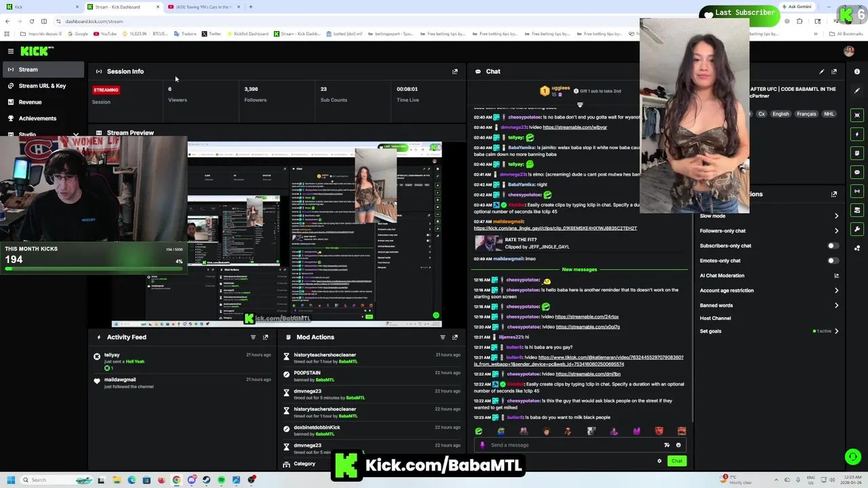Click the green support bubble icon
This screenshot has height=488, width=868.
[x=852, y=457]
